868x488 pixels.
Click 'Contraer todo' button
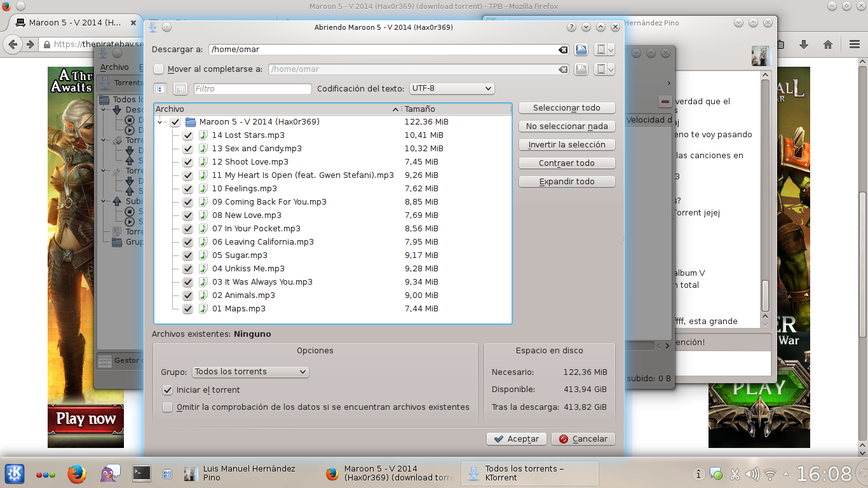point(567,163)
